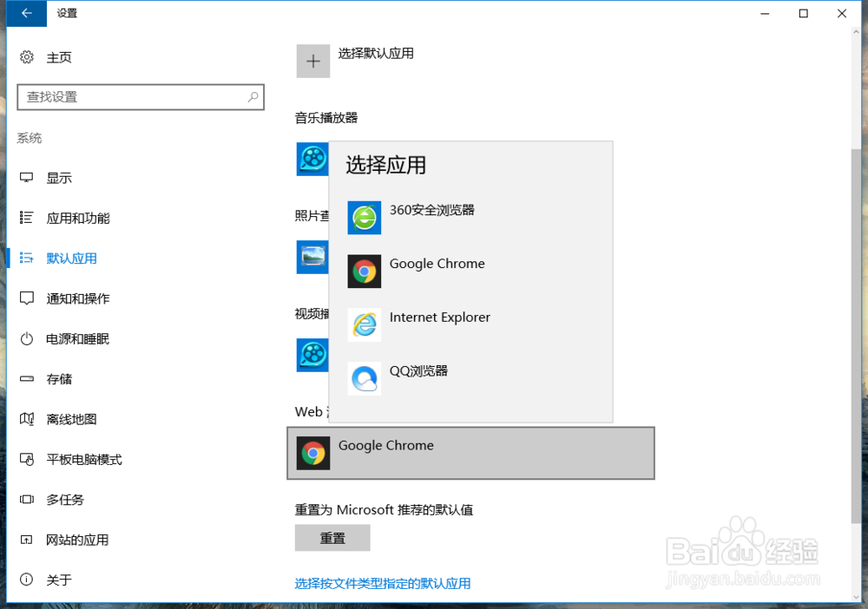Click the scrollbar down arrow

(857, 597)
